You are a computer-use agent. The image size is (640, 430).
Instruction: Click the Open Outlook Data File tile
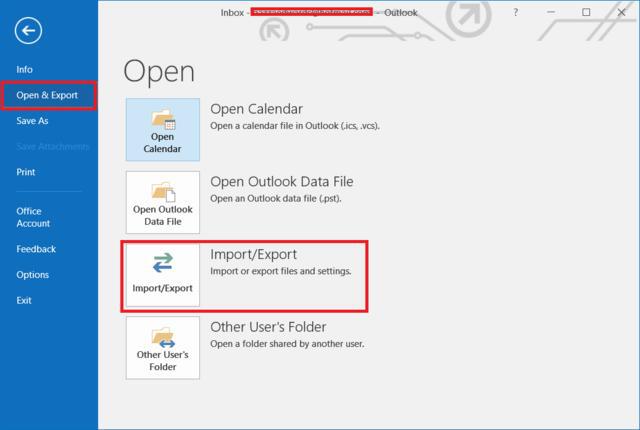(163, 202)
